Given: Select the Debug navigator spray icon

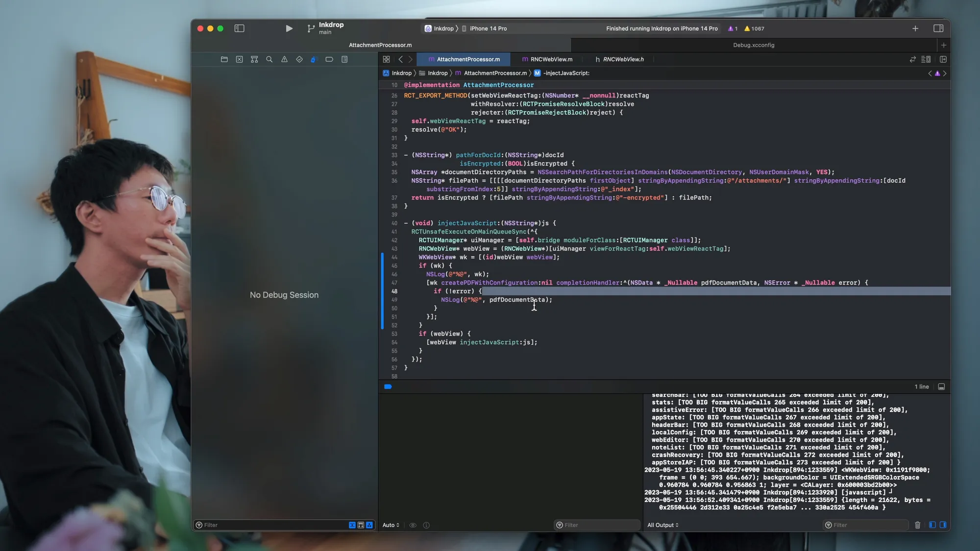Looking at the screenshot, I should click(x=314, y=59).
